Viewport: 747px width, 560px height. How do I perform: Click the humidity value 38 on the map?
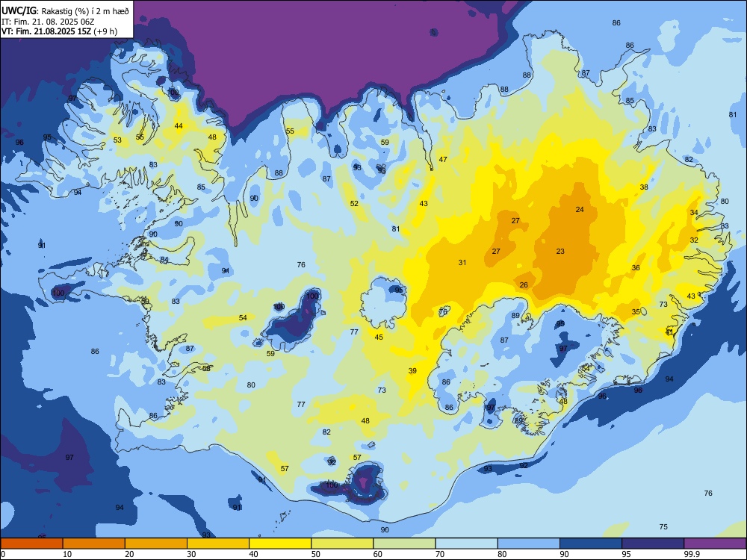644,187
